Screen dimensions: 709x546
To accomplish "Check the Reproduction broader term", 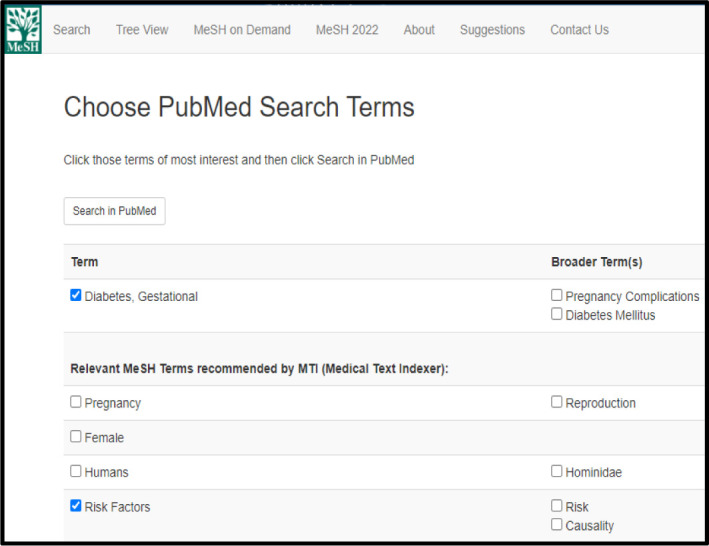I will pyautogui.click(x=557, y=402).
